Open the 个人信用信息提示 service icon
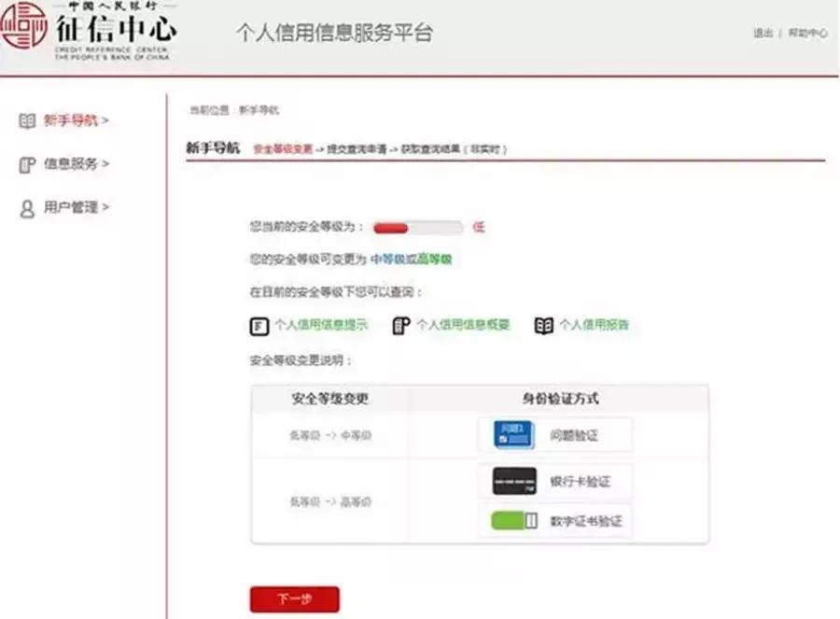 coord(259,325)
